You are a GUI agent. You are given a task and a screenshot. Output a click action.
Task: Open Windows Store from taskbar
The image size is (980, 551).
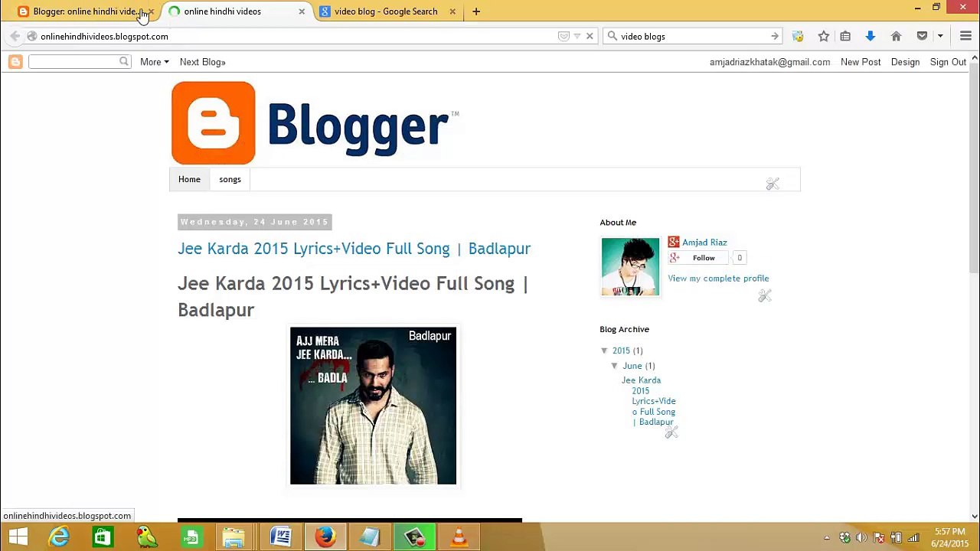pos(102,537)
